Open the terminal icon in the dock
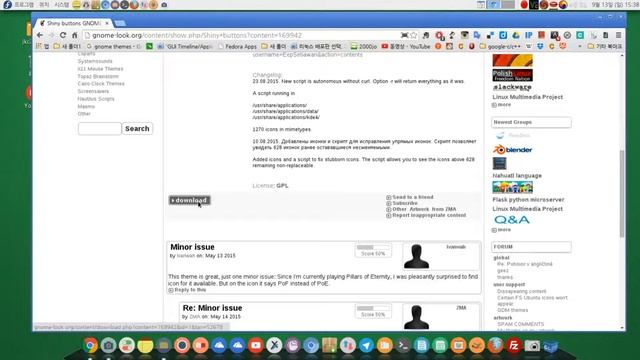 (403, 346)
